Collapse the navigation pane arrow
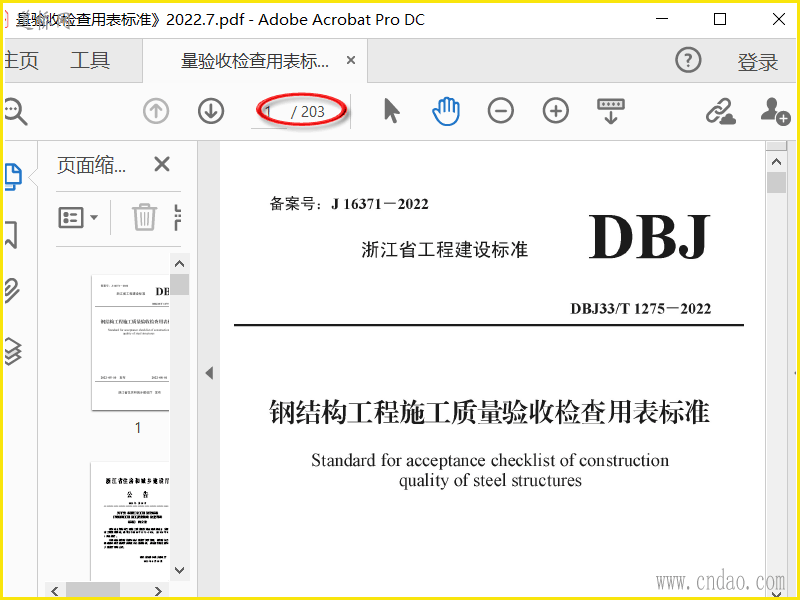This screenshot has height=600, width=800. point(209,373)
